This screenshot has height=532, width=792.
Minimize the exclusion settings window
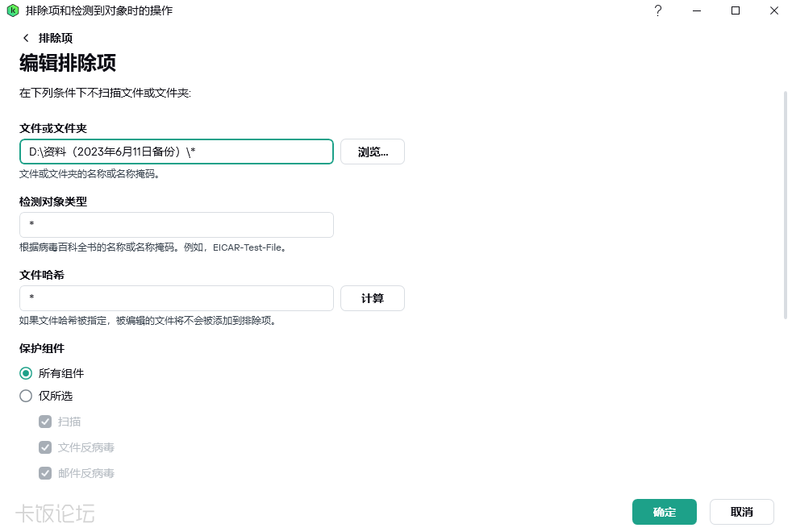coord(697,11)
